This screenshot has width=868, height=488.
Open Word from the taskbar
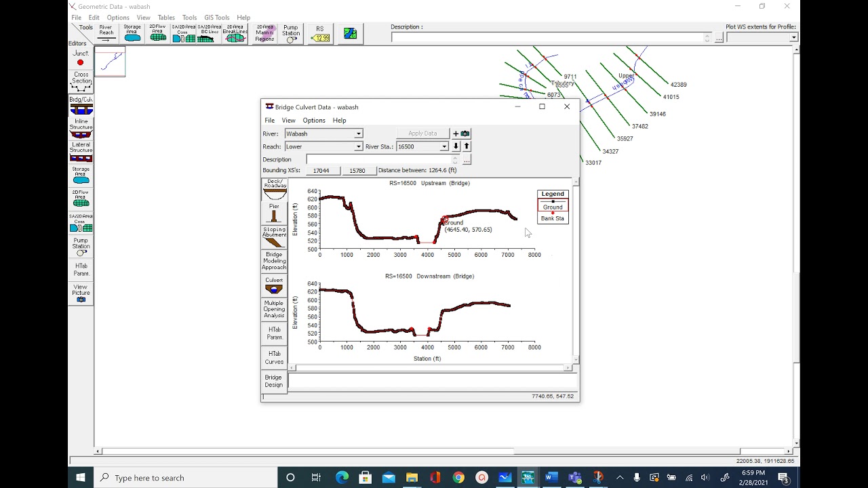tap(551, 478)
